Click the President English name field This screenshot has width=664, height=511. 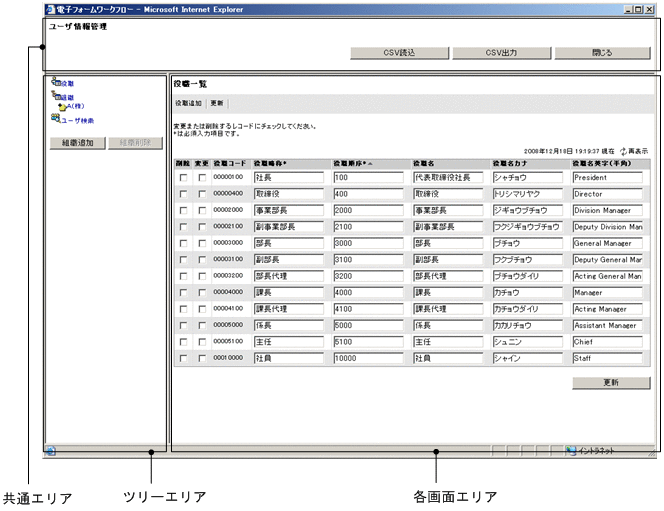tap(606, 177)
